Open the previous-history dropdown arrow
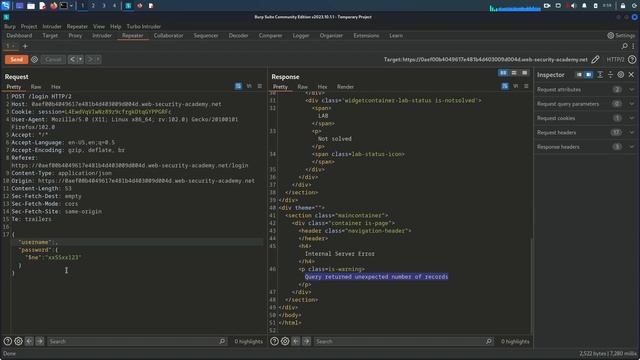Image resolution: width=640 pixels, height=360 pixels. (80, 59)
